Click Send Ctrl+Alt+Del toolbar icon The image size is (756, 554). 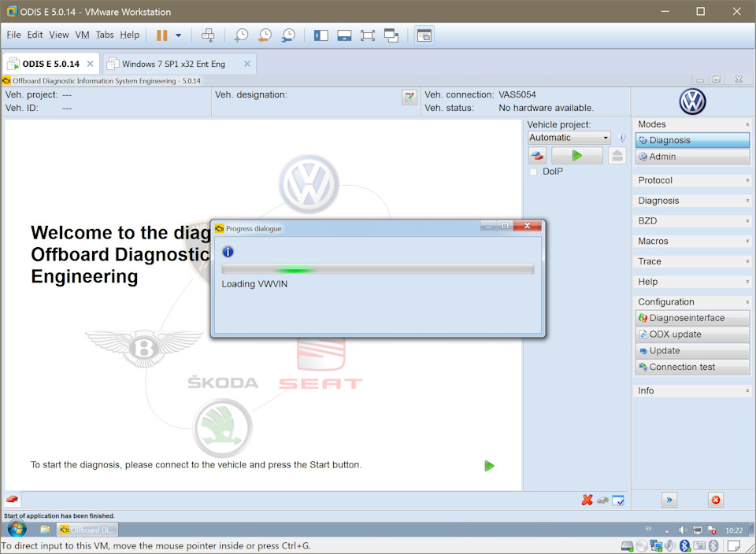(x=208, y=35)
